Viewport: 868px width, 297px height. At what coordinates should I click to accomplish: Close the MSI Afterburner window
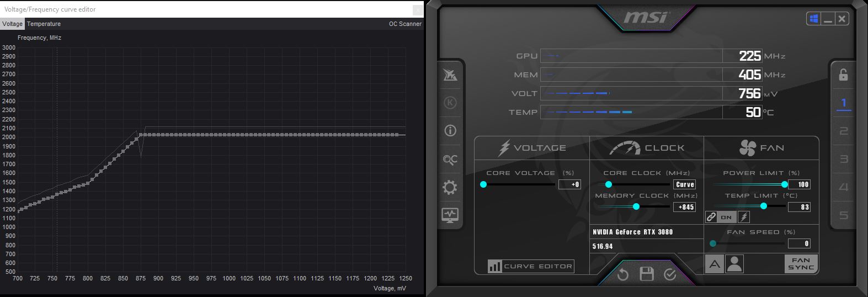coord(842,19)
